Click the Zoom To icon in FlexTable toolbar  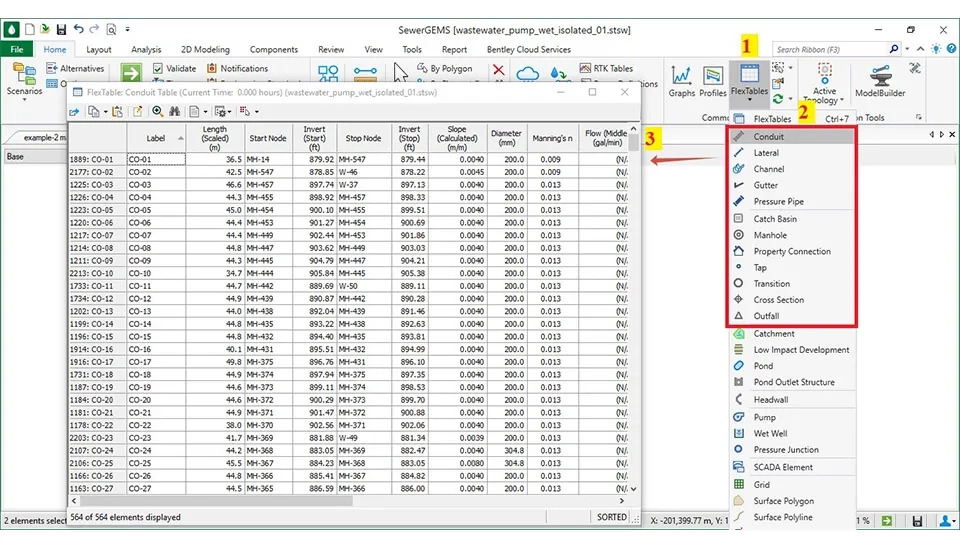click(157, 112)
